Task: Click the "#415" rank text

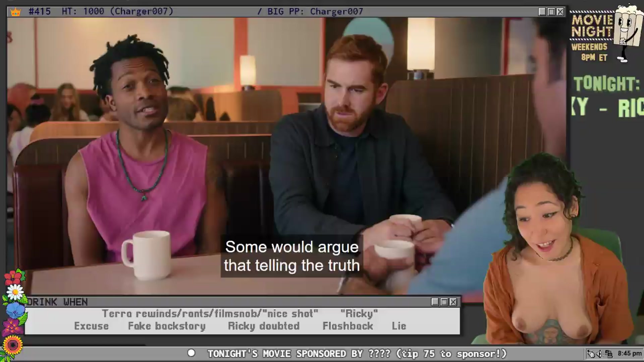Action: pyautogui.click(x=40, y=11)
